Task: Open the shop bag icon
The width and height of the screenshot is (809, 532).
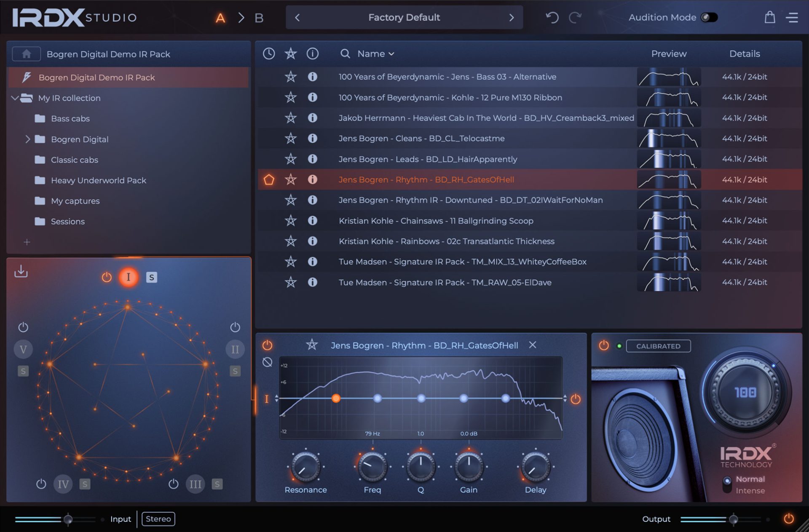Action: 770,17
